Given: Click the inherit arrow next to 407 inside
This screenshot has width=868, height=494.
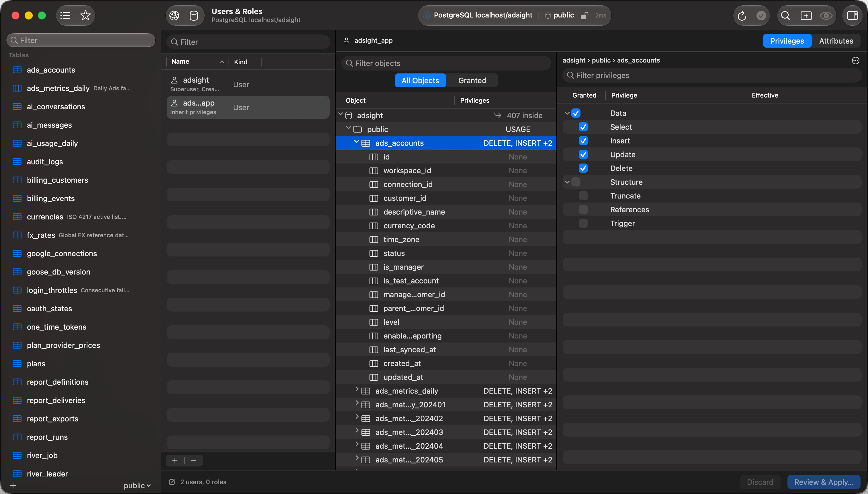Looking at the screenshot, I should pos(497,115).
